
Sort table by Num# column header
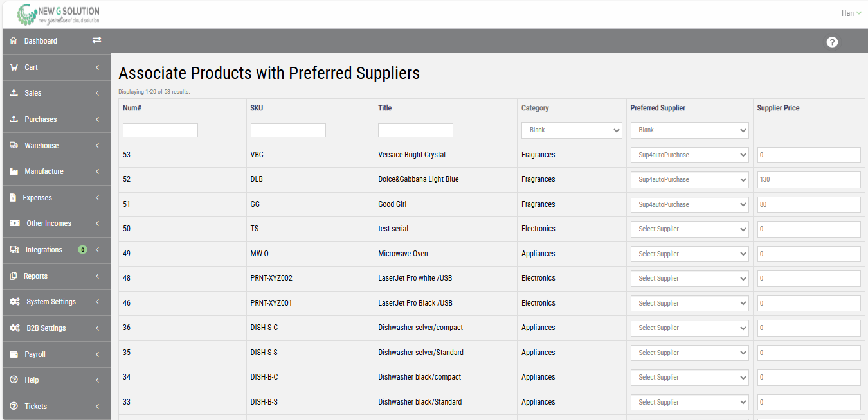point(132,108)
